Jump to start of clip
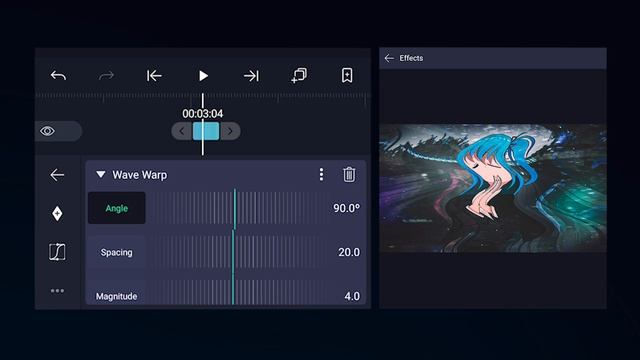This screenshot has width=640, height=360. tap(154, 76)
